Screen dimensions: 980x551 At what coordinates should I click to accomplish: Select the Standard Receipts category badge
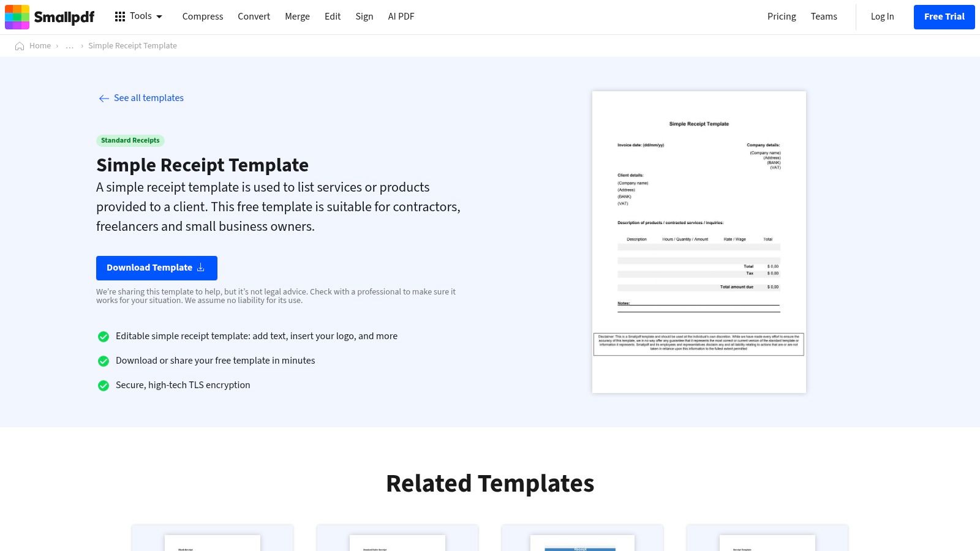(x=130, y=140)
